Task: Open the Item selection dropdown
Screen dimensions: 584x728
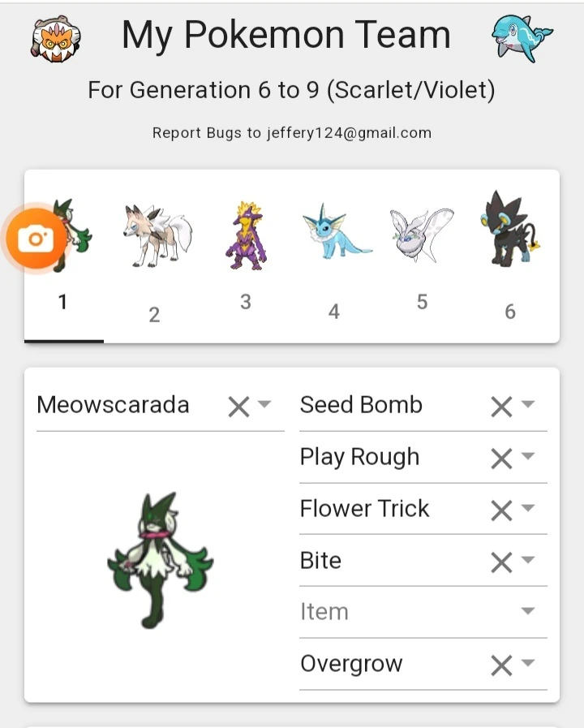Action: (x=528, y=611)
